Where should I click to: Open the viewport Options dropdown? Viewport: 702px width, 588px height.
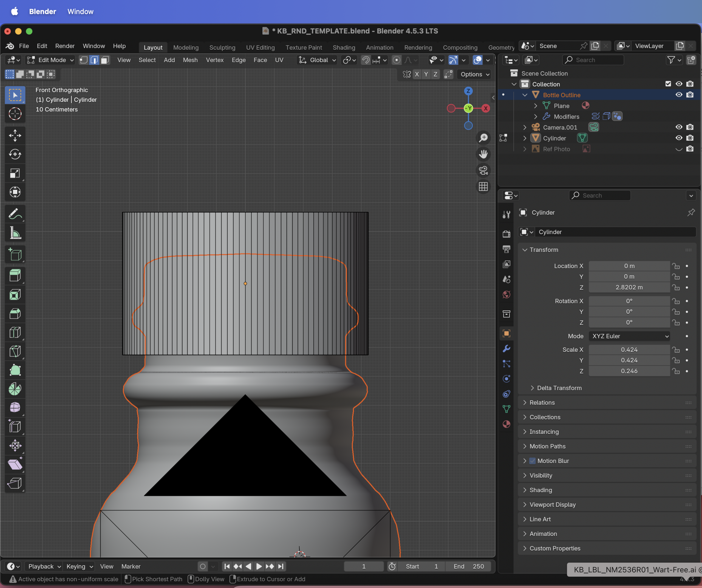coord(475,74)
